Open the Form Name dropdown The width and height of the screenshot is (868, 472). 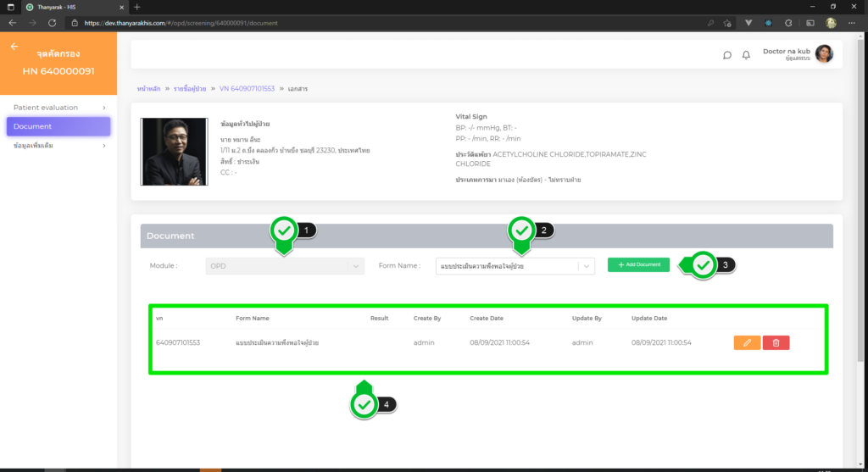click(x=515, y=266)
